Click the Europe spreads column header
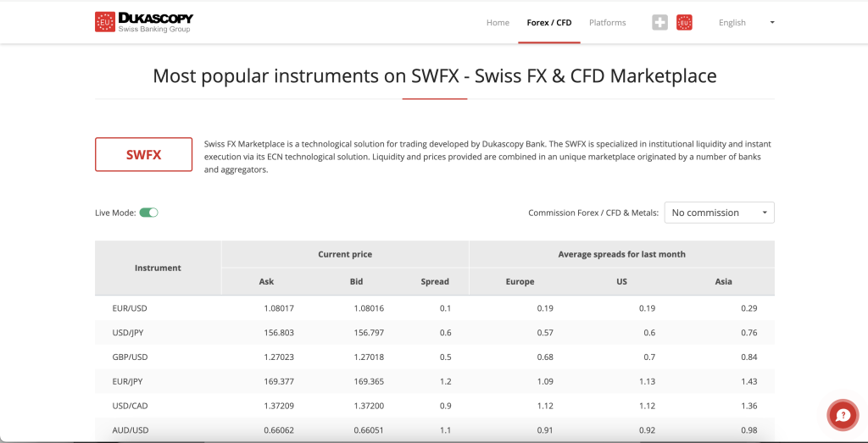The image size is (868, 443). (520, 281)
